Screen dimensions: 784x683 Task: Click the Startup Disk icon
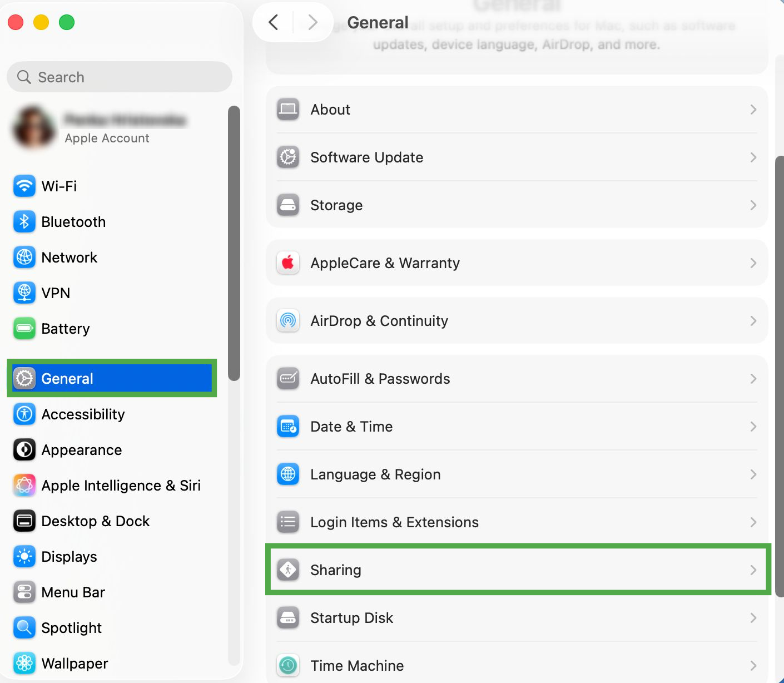[288, 618]
